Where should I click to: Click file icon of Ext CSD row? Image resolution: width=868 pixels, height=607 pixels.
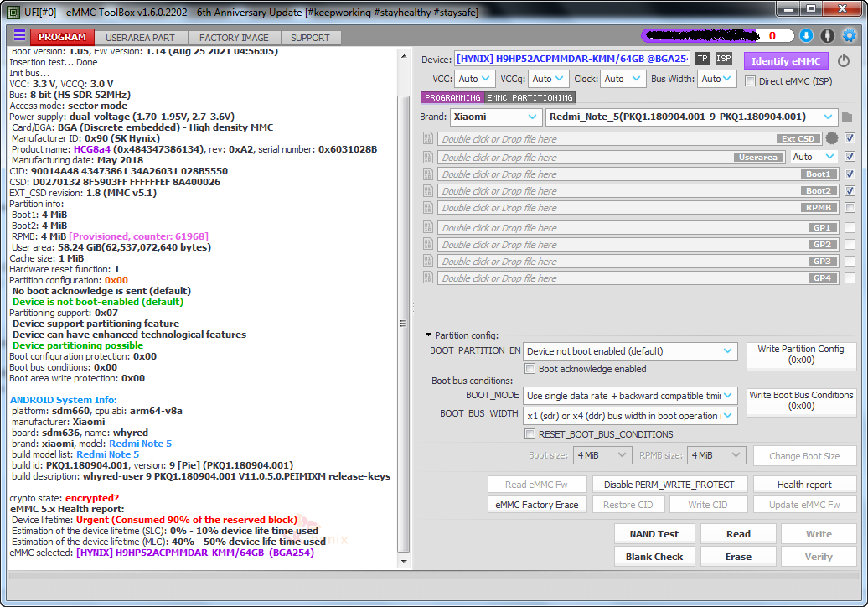[428, 138]
